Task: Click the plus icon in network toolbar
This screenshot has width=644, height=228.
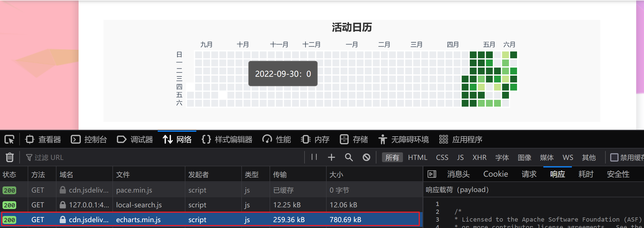Action: click(331, 157)
